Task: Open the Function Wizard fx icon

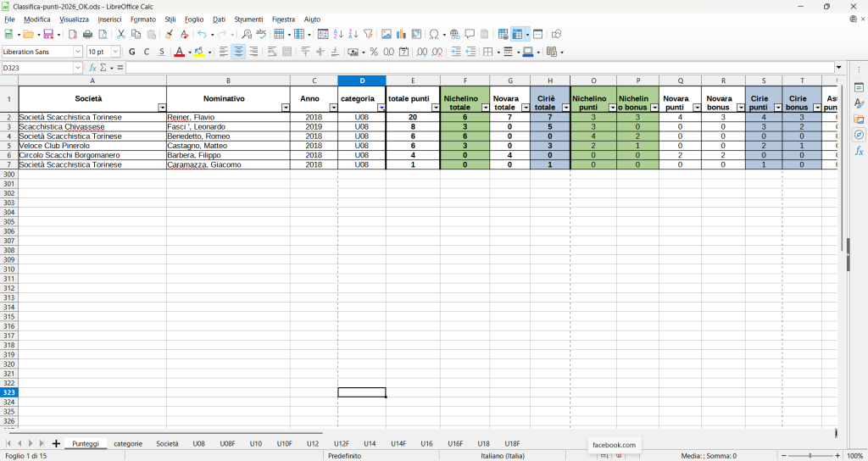Action: click(93, 68)
